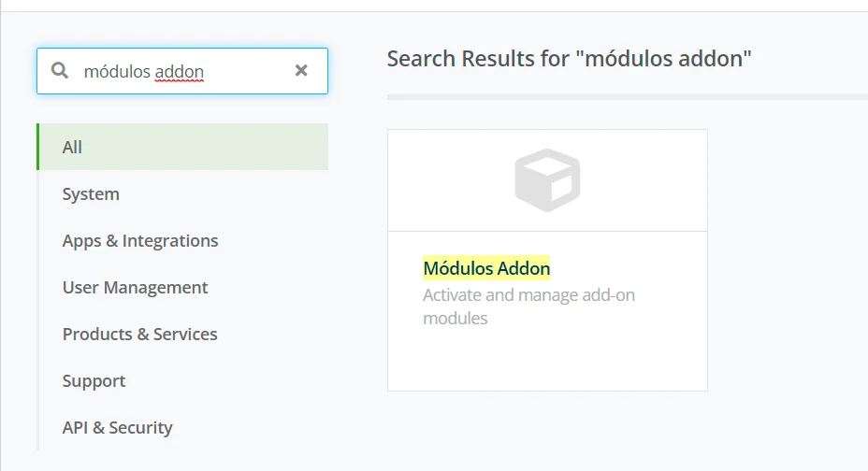Click the green active marker beside All
Image resolution: width=868 pixels, height=471 pixels.
click(x=37, y=147)
